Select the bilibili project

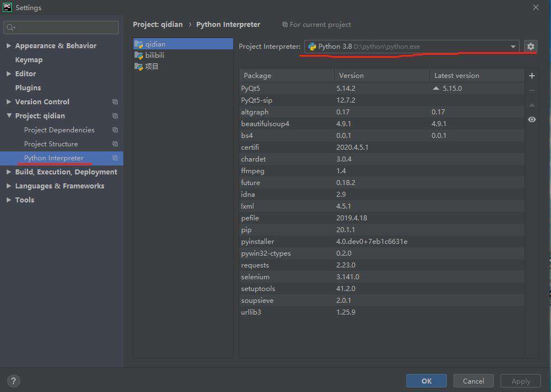pyautogui.click(x=183, y=55)
